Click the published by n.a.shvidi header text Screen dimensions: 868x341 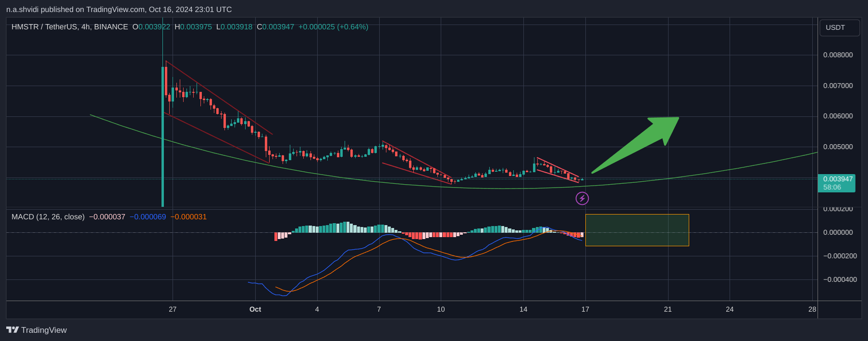point(119,9)
